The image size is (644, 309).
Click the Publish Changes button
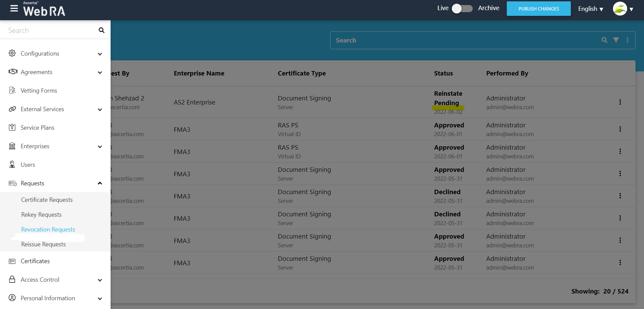pyautogui.click(x=538, y=9)
